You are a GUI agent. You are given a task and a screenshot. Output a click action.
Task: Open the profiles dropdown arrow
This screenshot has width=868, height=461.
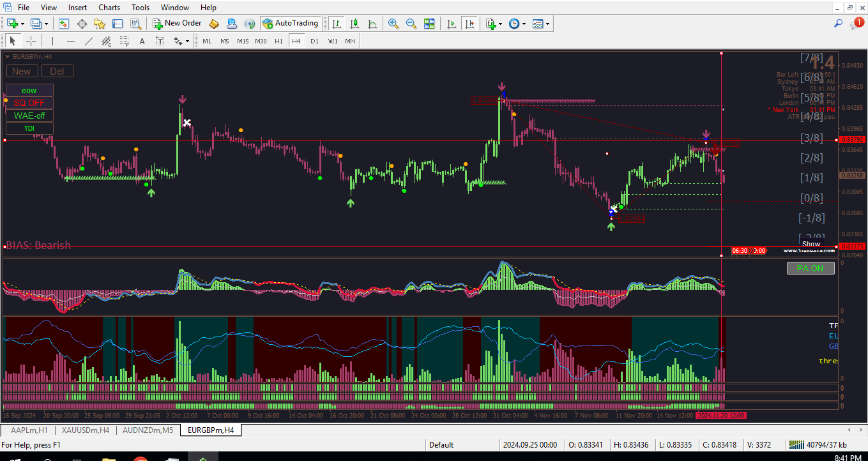(x=46, y=24)
